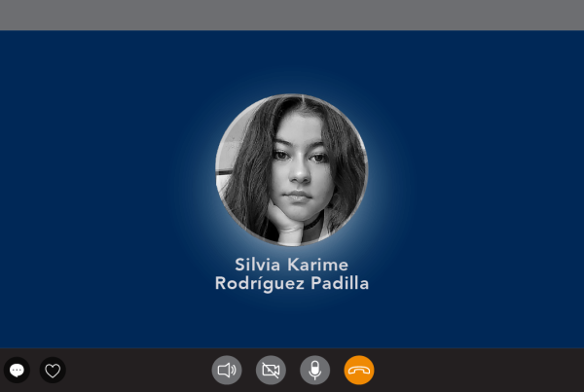Click the crossed-out video camera icon
This screenshot has height=392, width=584.
271,370
